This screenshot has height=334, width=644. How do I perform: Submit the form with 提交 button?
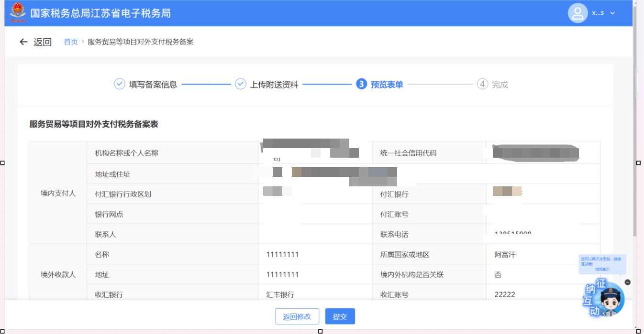pos(340,316)
